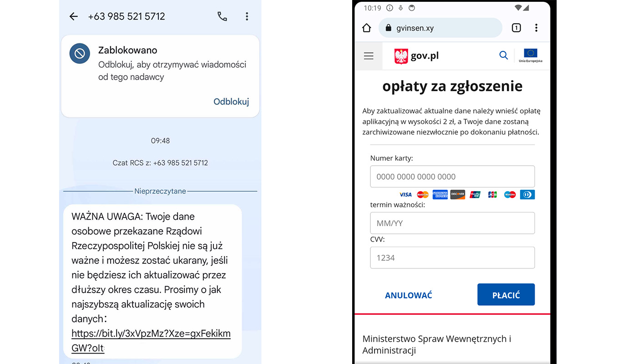Open the browser overflow menu
This screenshot has height=364, width=637.
(536, 27)
